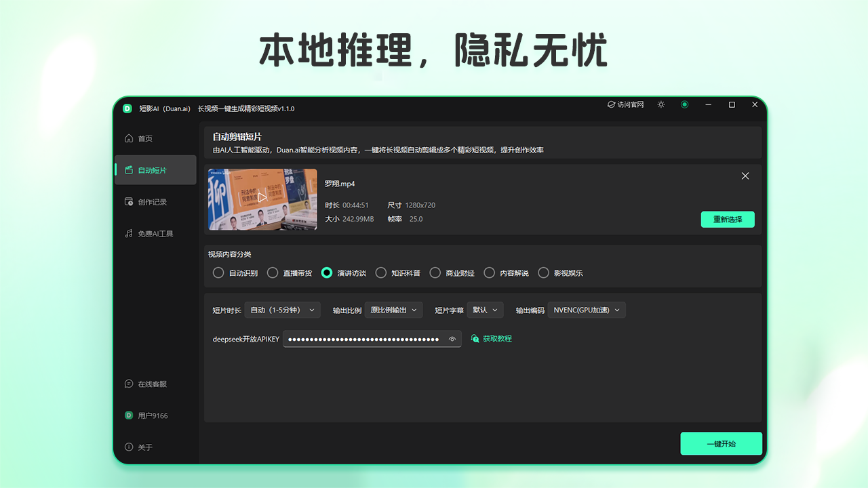Visit the official site via 访问官网
Screen dimensions: 868x488
pos(625,105)
